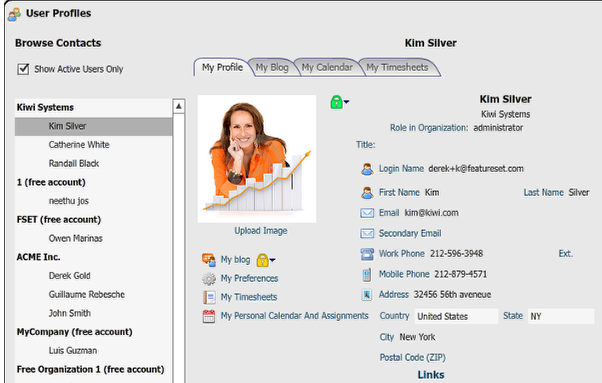Click the Email envelope icon
This screenshot has height=383, width=602.
point(367,213)
